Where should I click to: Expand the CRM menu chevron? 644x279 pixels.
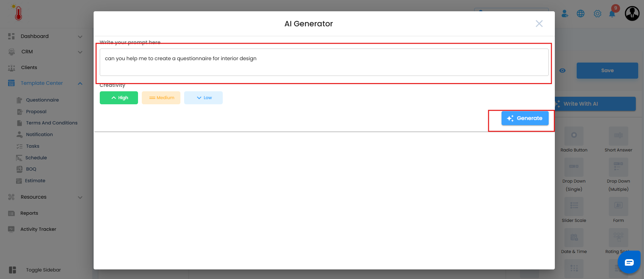(x=80, y=52)
